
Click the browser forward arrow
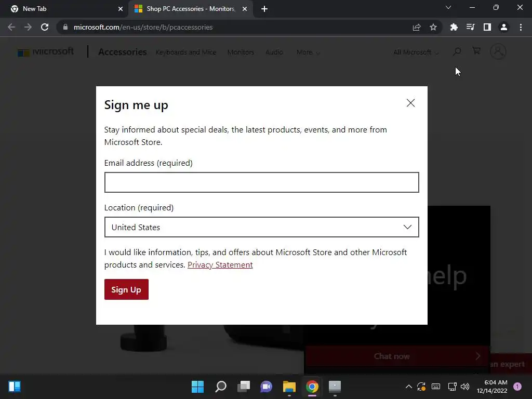tap(28, 27)
